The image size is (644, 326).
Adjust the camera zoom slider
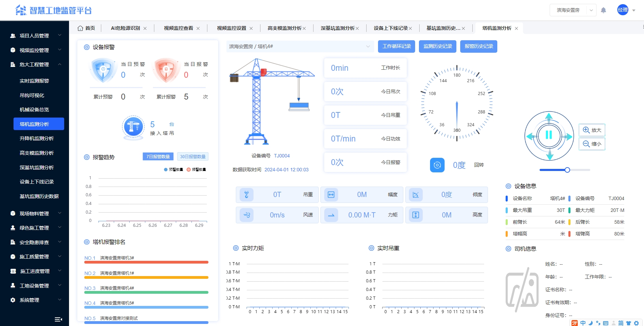(x=567, y=170)
